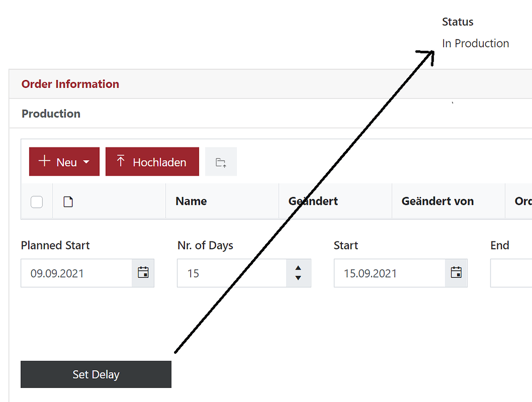Screen dimensions: 532x402
Task: Focus the Planned Start date field
Action: [x=77, y=273]
